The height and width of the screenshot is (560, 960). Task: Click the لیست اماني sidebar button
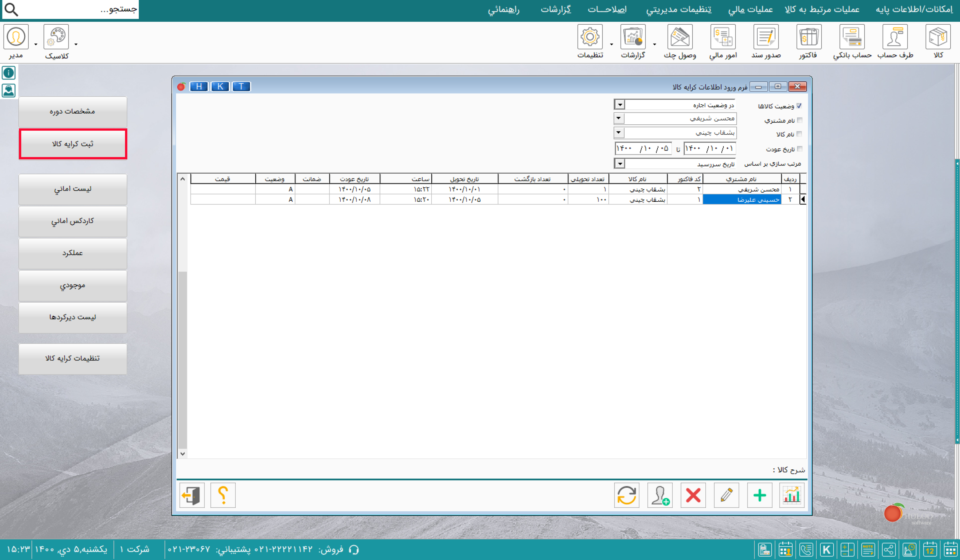73,189
